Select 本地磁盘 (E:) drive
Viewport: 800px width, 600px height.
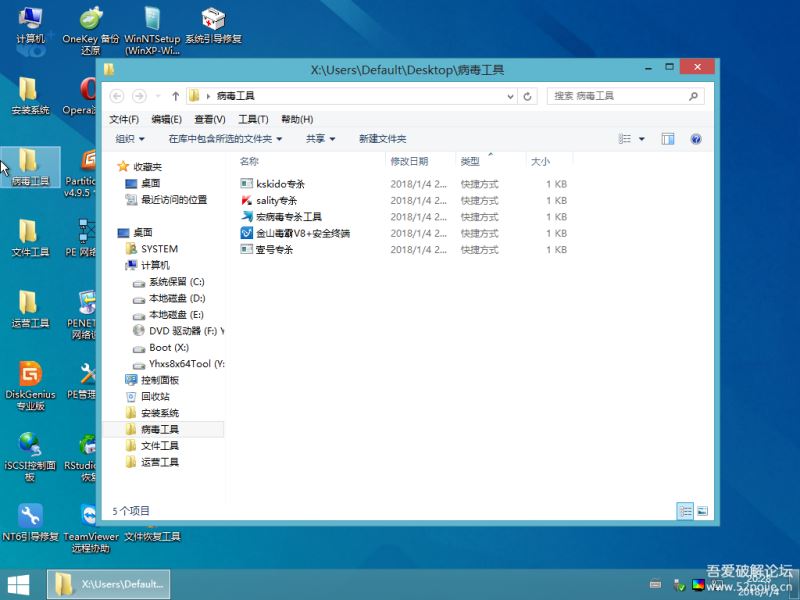[x=168, y=314]
